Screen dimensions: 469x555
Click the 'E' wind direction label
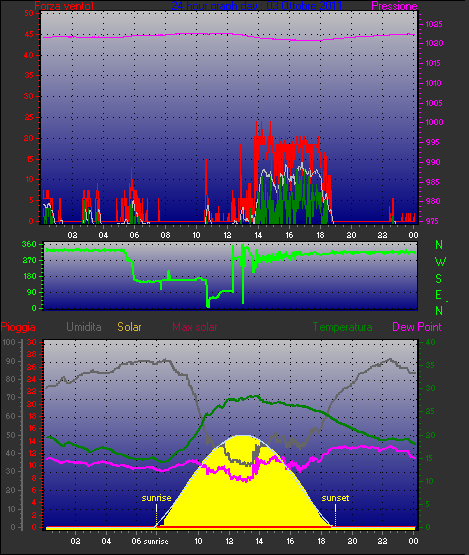coord(439,295)
